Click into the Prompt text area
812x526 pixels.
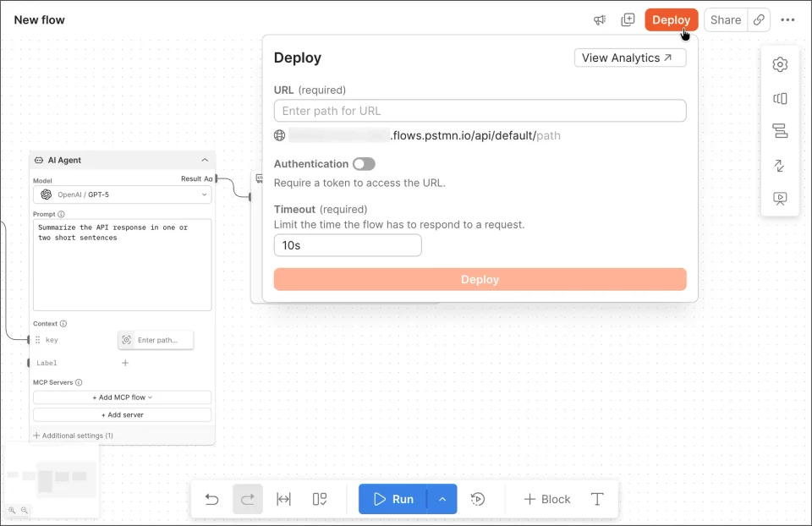pos(122,265)
